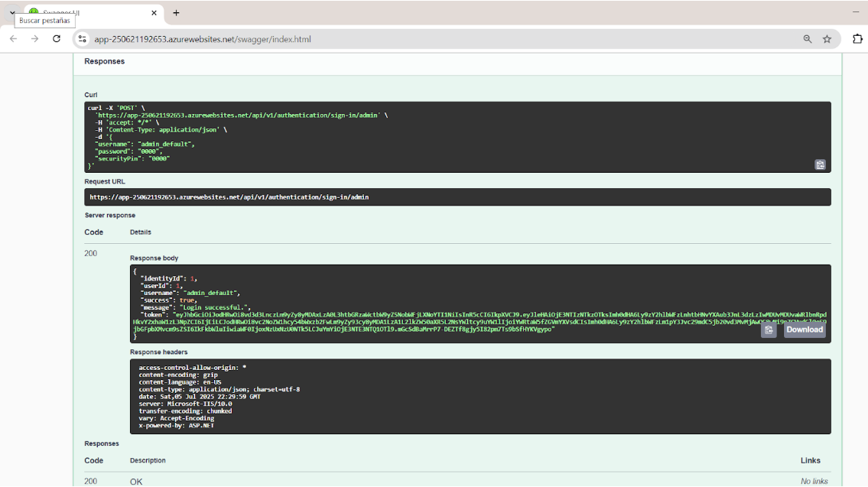Click the content-type response header line
The image size is (868, 487).
[x=219, y=389]
